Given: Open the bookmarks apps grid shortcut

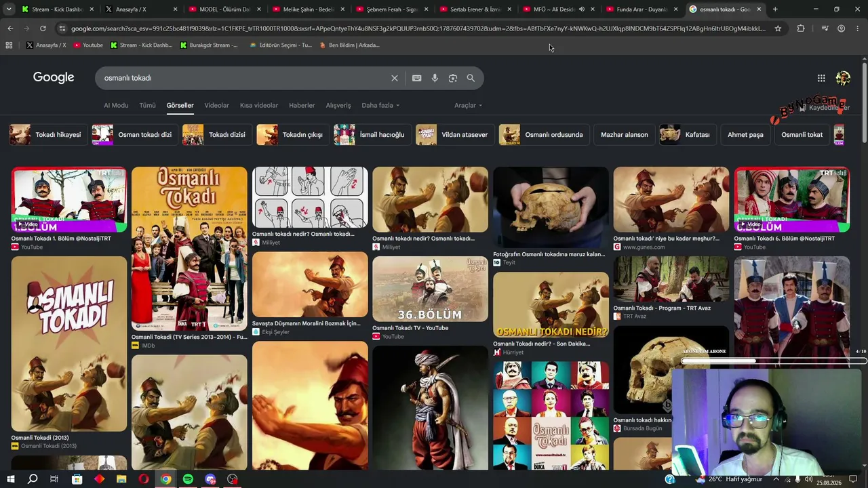Looking at the screenshot, I should coord(9,45).
